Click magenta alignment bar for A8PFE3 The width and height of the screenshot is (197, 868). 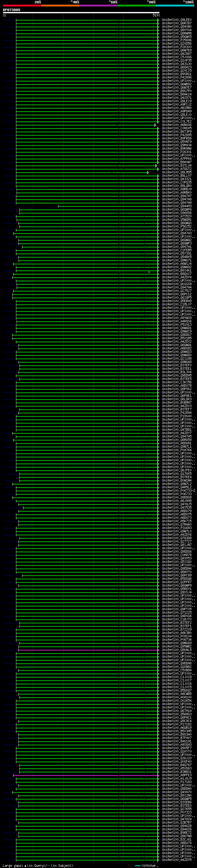pyautogui.click(x=86, y=775)
